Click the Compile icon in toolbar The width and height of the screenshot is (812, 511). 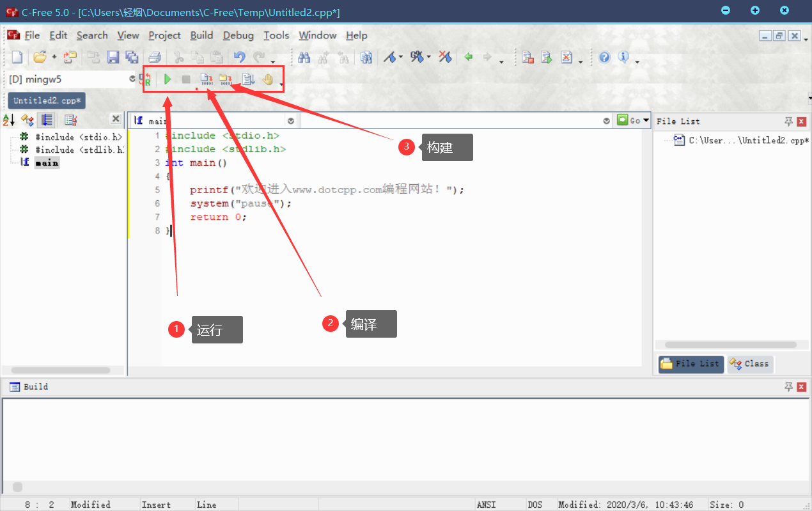207,79
